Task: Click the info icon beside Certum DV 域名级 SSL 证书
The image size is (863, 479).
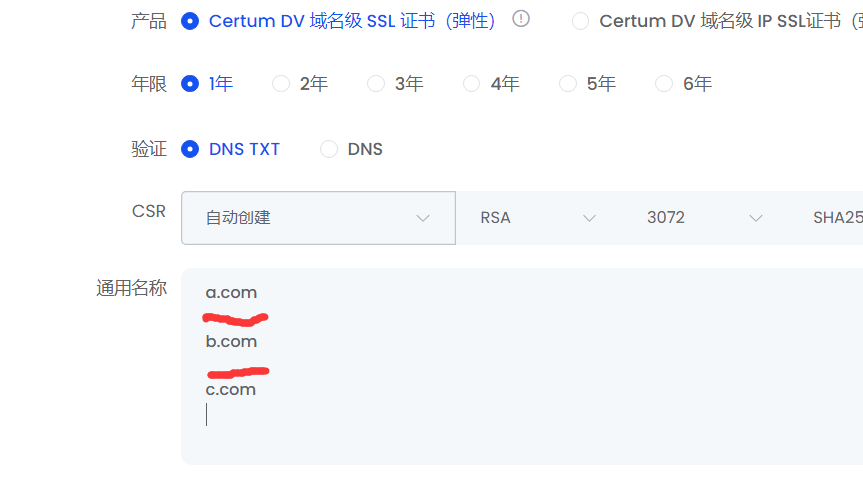Action: [x=520, y=19]
